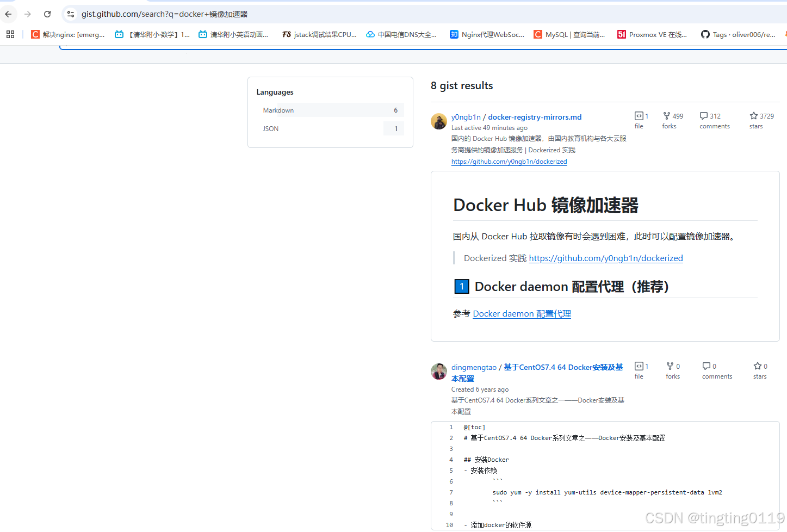Click file count icon for docker-registry-mirrors.md
This screenshot has width=787, height=532.
coord(639,116)
